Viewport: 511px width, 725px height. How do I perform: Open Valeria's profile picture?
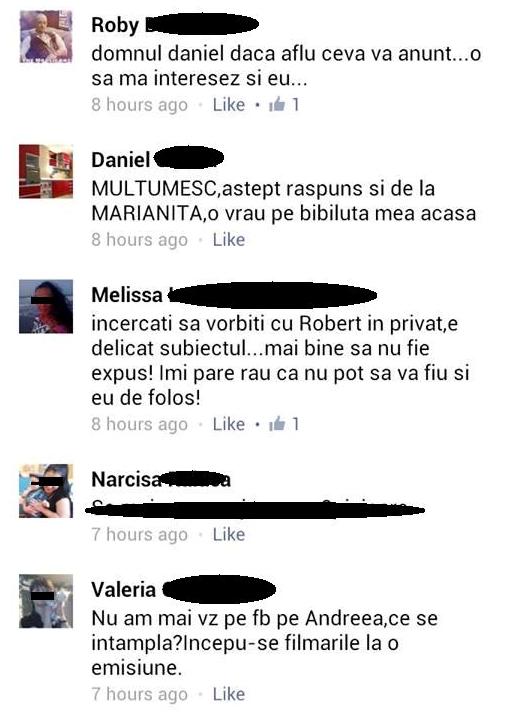[x=46, y=601]
